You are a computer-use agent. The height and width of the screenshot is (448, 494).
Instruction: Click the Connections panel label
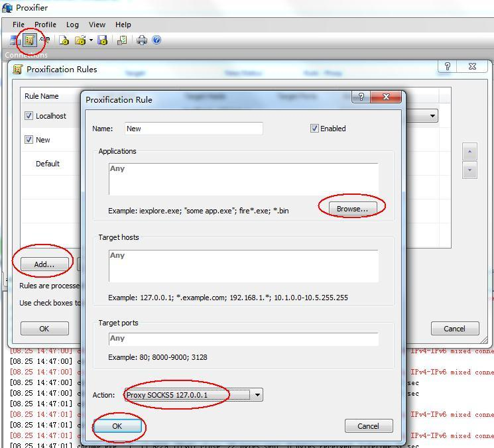(26, 55)
